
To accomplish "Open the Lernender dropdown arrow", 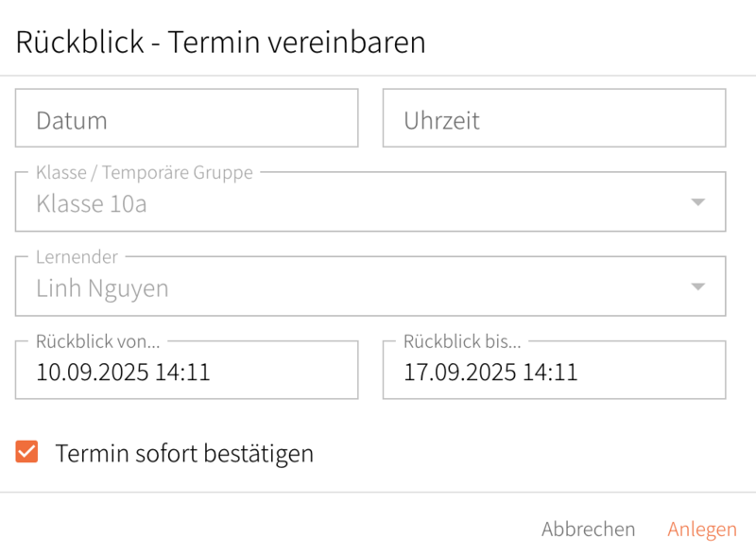I will (x=697, y=287).
